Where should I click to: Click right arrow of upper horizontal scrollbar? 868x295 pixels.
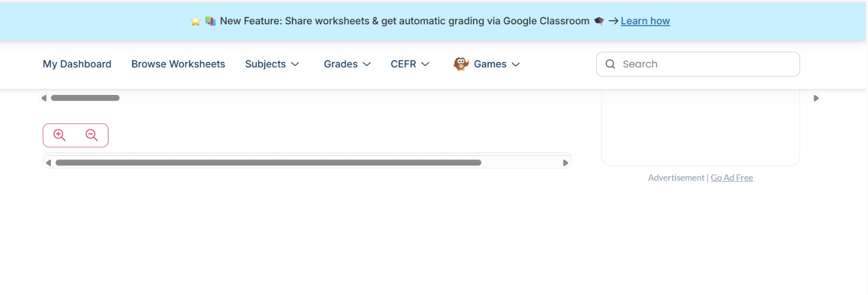tap(816, 98)
